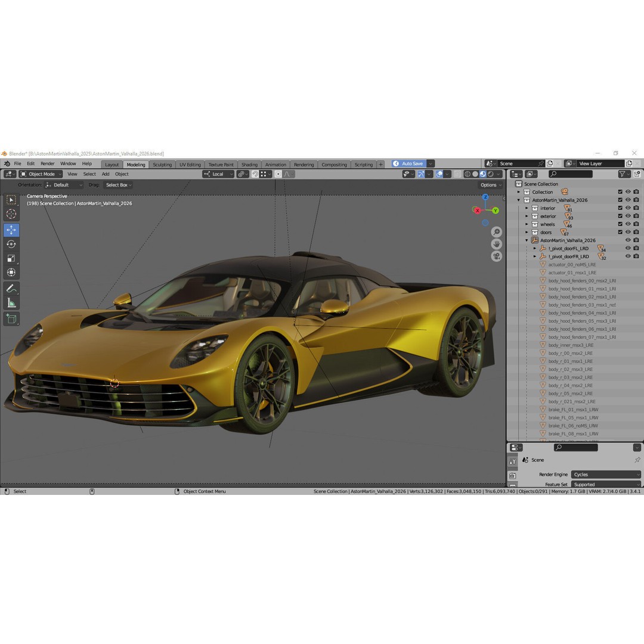This screenshot has width=644, height=644.
Task: Click the viewport pan hand icon
Action: [x=497, y=244]
